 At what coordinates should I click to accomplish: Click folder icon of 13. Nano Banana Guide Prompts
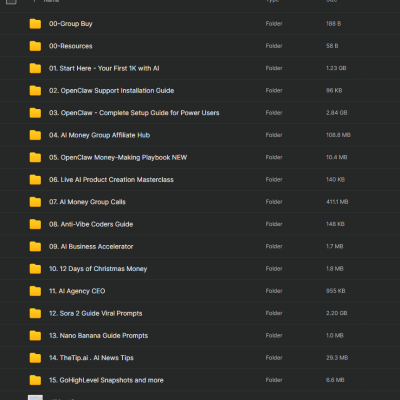tap(35, 335)
